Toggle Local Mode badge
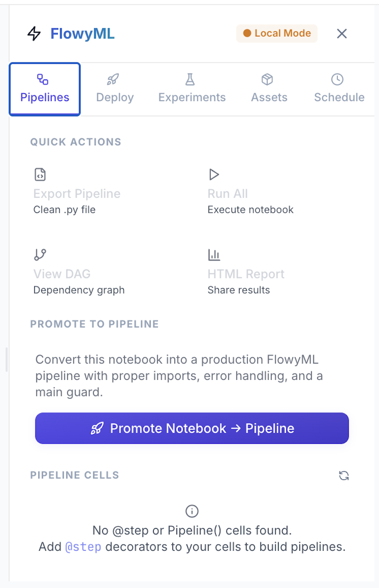The image size is (379, 588). [x=276, y=33]
